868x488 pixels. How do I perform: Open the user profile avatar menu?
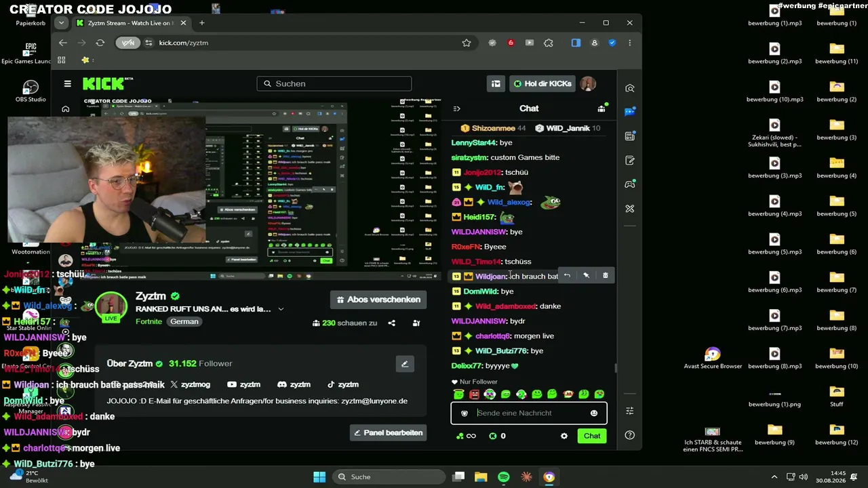(x=588, y=83)
